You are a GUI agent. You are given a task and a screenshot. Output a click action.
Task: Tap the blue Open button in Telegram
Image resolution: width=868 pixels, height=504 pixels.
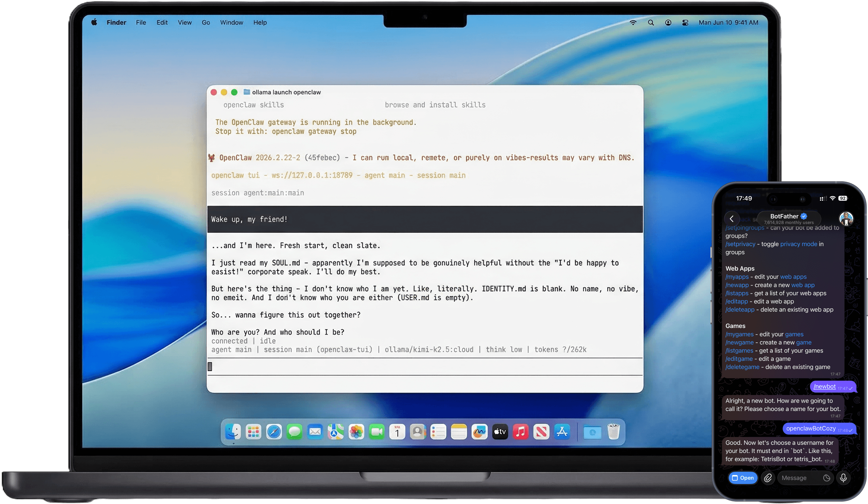point(743,478)
